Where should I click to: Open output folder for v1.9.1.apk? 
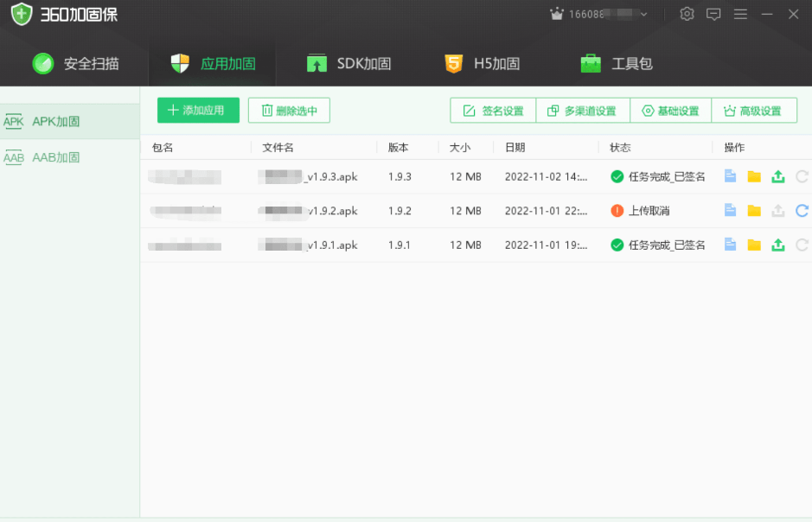(754, 245)
